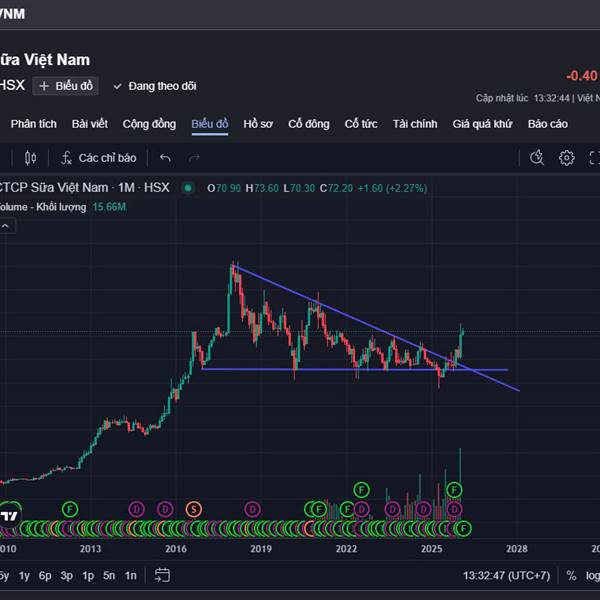This screenshot has height=600, width=600.
Task: Open the 'Tài chính' tab
Action: pos(415,124)
